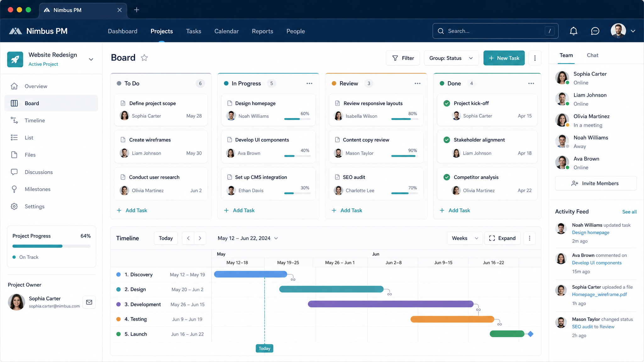Open the Calendar nav item
Image resolution: width=644 pixels, height=362 pixels.
point(226,31)
